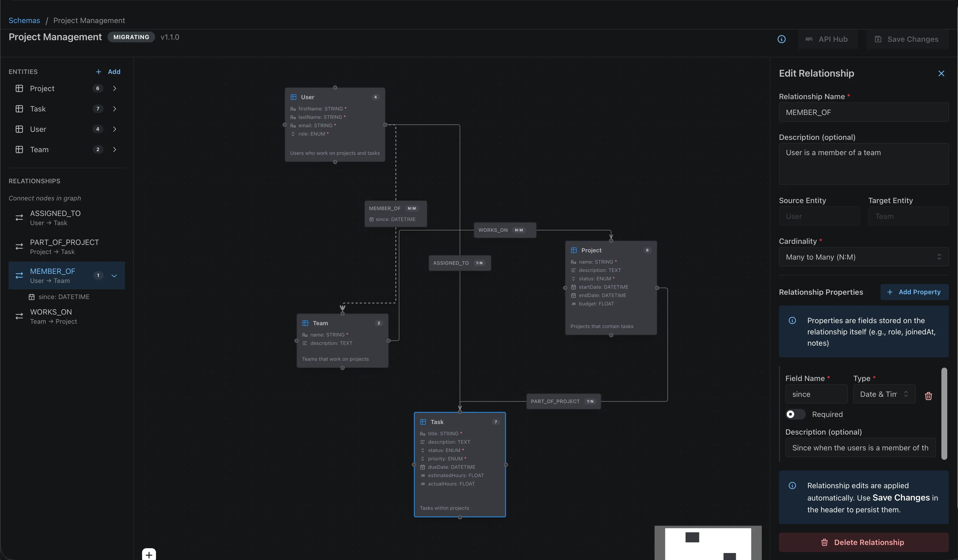Navigate to Schemas via the breadcrumb

click(x=24, y=21)
